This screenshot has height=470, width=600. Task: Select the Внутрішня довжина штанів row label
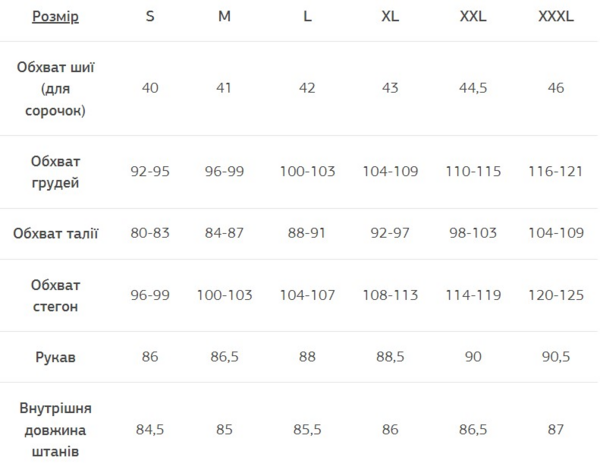tap(56, 430)
